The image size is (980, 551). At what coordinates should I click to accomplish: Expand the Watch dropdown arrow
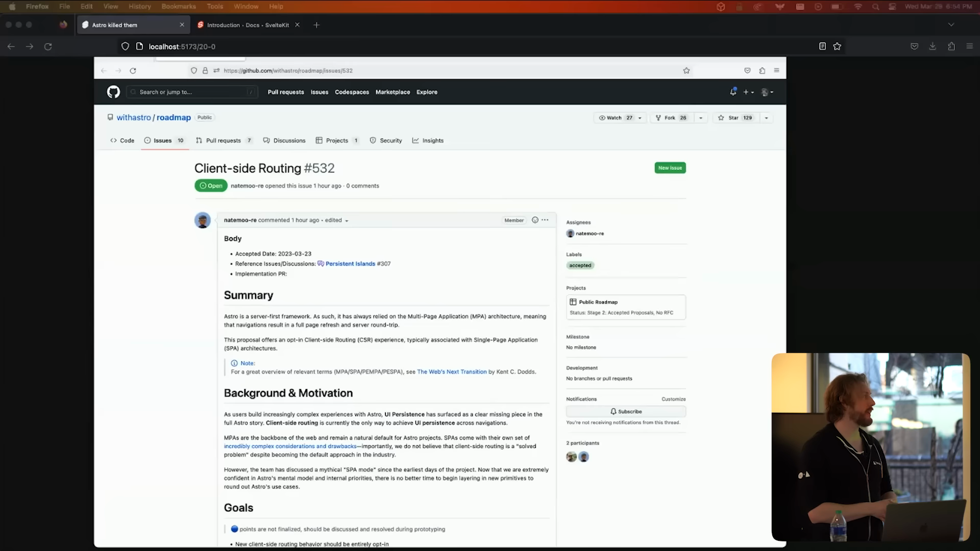pyautogui.click(x=640, y=118)
